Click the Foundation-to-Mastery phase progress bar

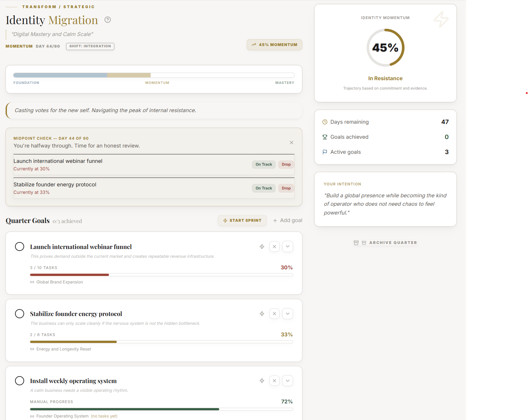coord(154,75)
